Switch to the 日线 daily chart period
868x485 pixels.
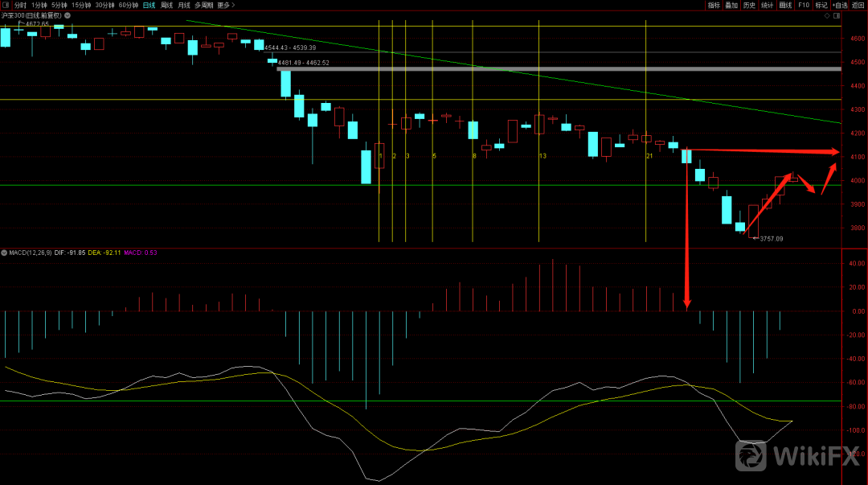point(149,5)
